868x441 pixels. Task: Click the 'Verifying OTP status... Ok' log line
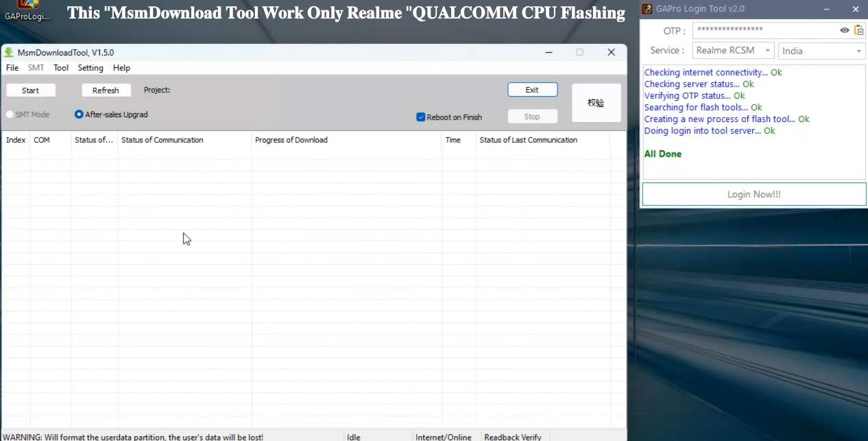(695, 95)
